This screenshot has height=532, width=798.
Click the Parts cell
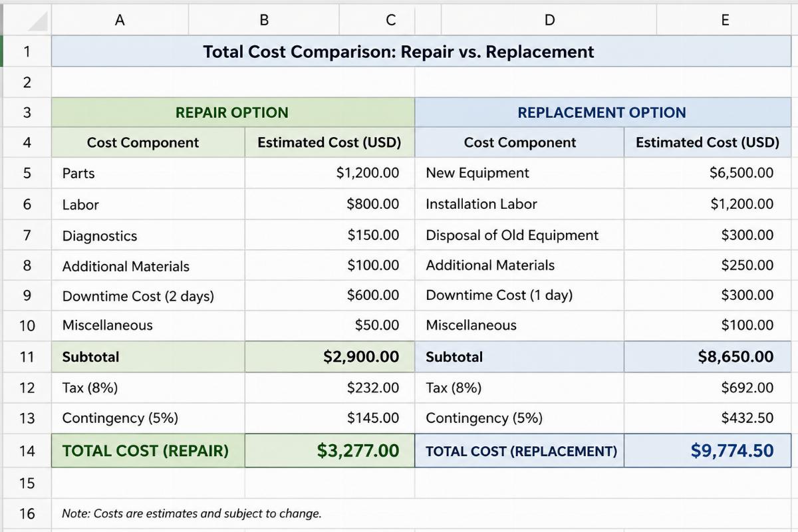[148, 173]
